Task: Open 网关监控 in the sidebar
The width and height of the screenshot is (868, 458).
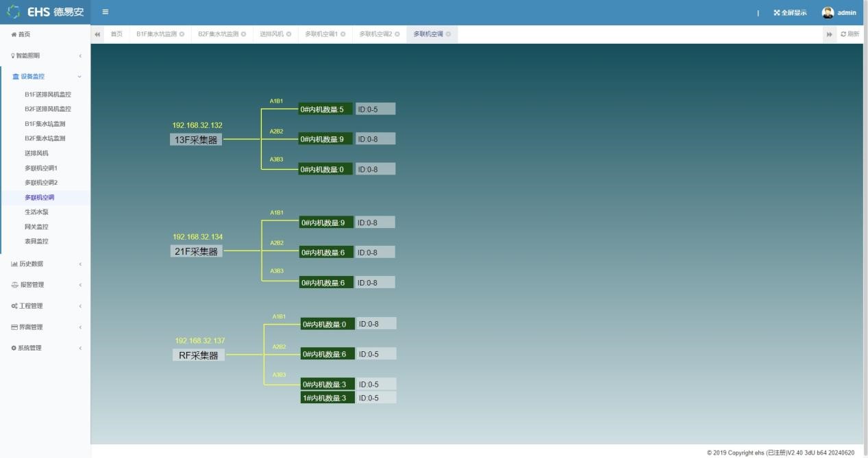Action: click(36, 227)
